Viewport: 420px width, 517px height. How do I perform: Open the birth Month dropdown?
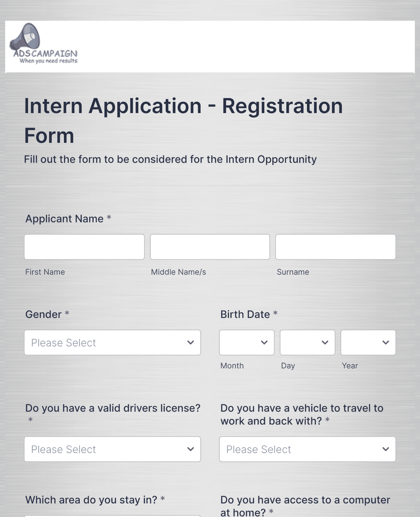tap(247, 342)
